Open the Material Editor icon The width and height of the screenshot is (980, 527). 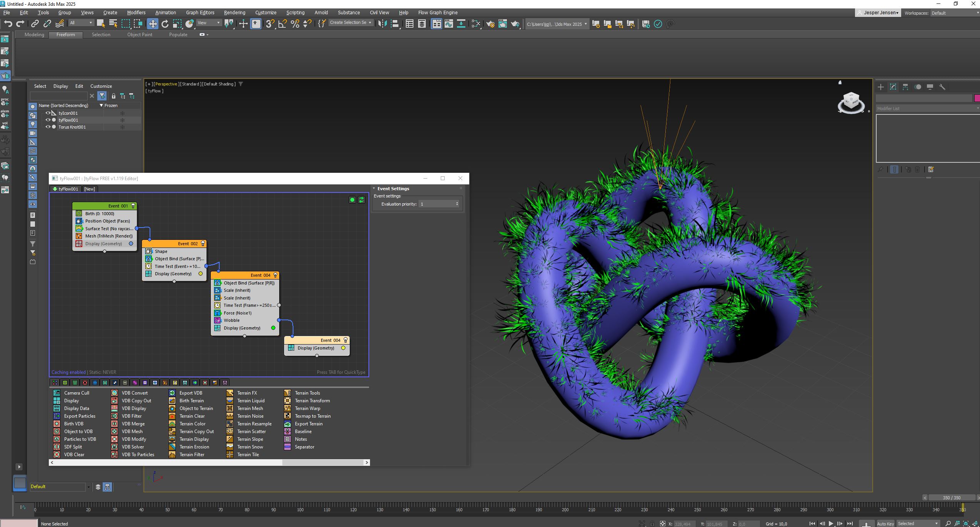[476, 24]
